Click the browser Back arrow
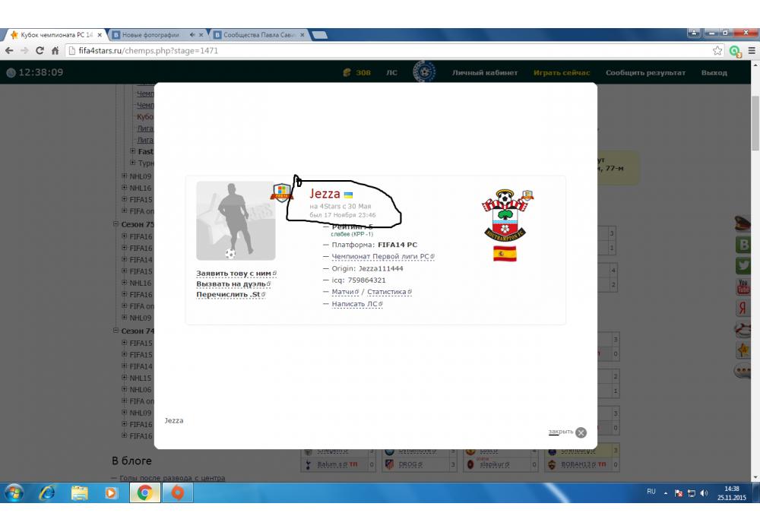The height and width of the screenshot is (532, 760). pos(8,50)
